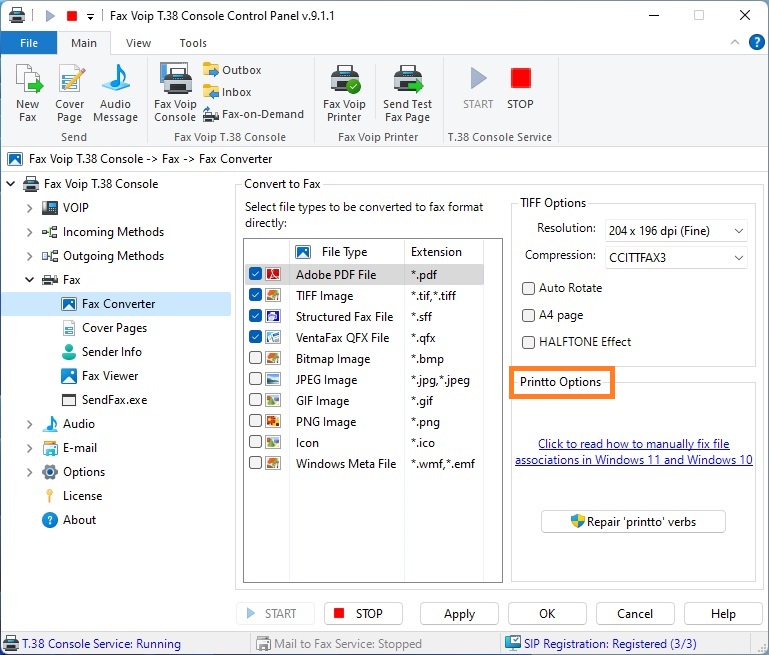Expand Outgoing Methods node

pyautogui.click(x=29, y=256)
